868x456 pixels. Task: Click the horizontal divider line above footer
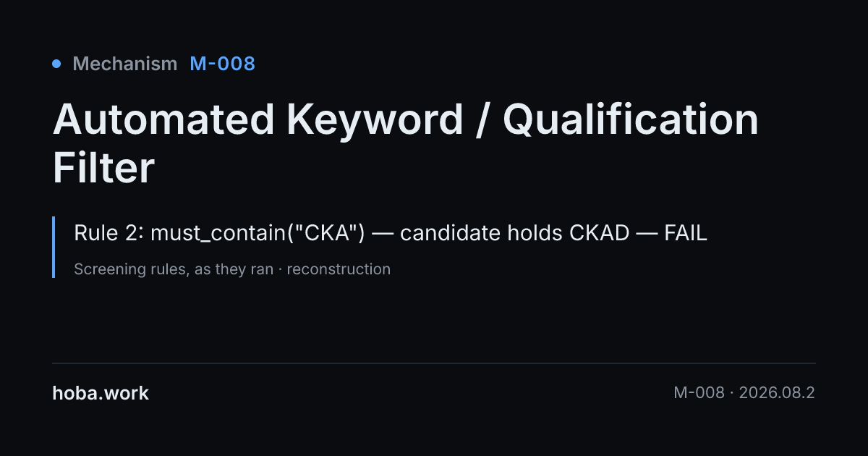coord(434,363)
